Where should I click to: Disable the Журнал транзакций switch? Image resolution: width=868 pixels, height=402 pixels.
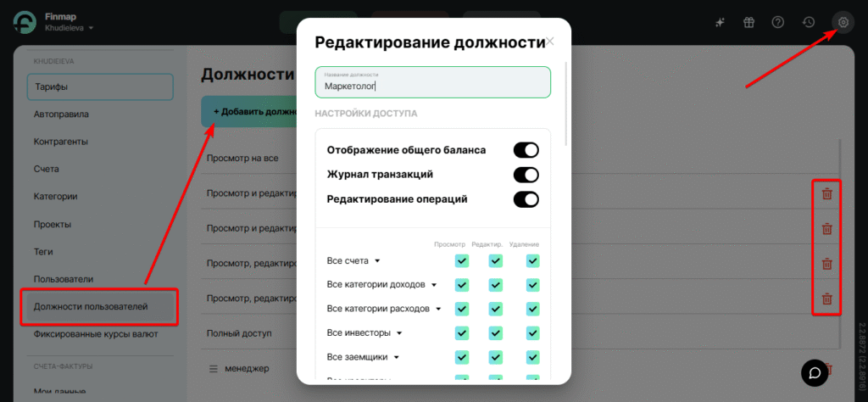click(x=526, y=175)
